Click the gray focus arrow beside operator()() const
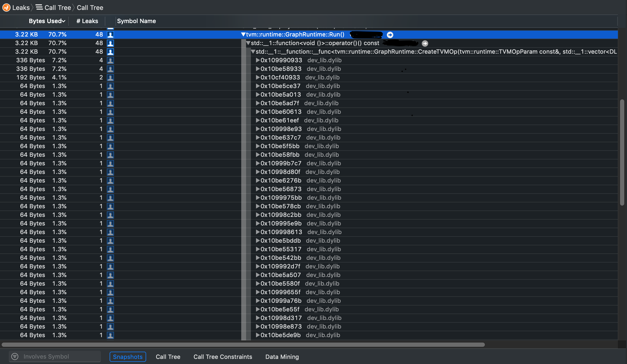 425,43
